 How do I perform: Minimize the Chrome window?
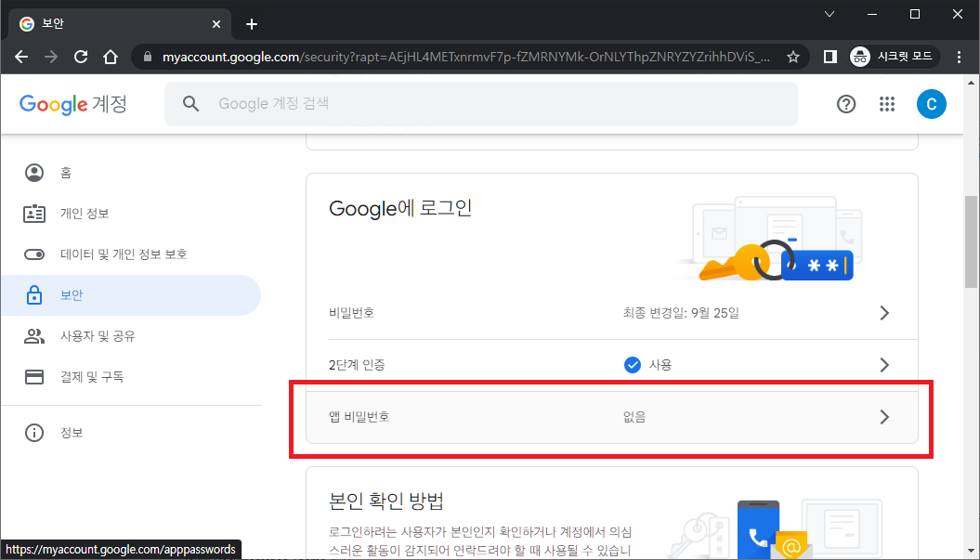[872, 14]
